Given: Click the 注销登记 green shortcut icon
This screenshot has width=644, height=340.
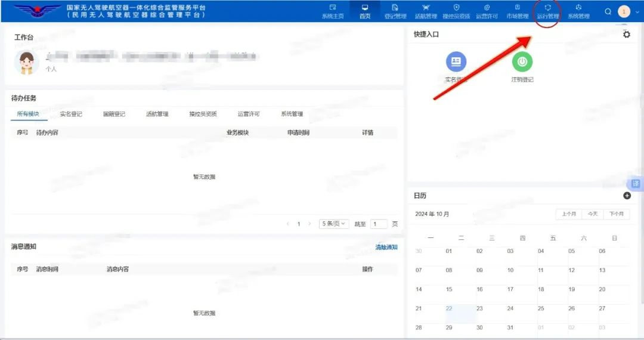Looking at the screenshot, I should (522, 61).
